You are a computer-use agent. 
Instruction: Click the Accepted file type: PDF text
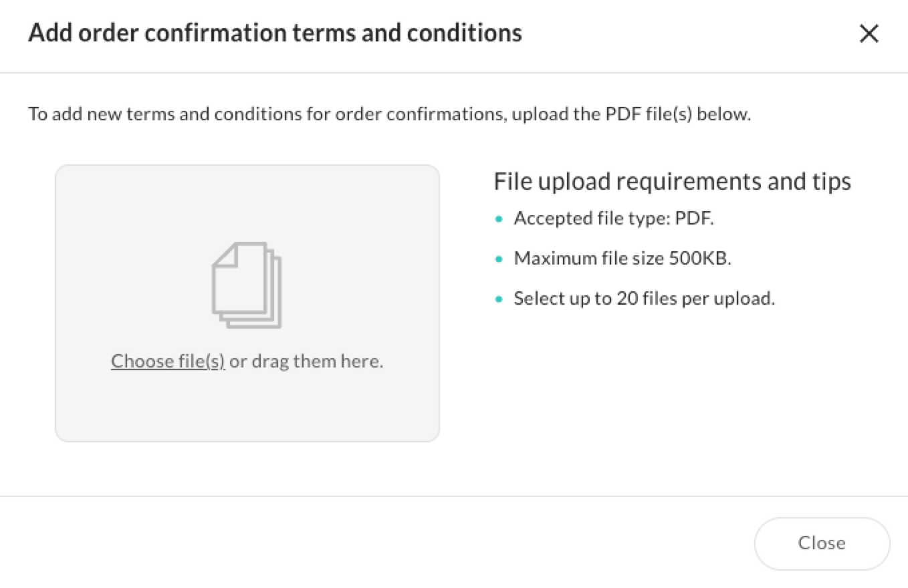tap(613, 218)
